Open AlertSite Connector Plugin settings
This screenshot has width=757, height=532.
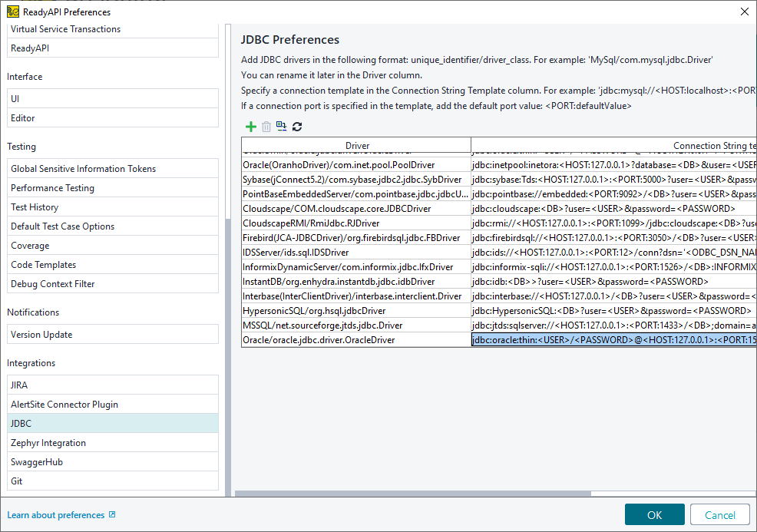pos(113,404)
